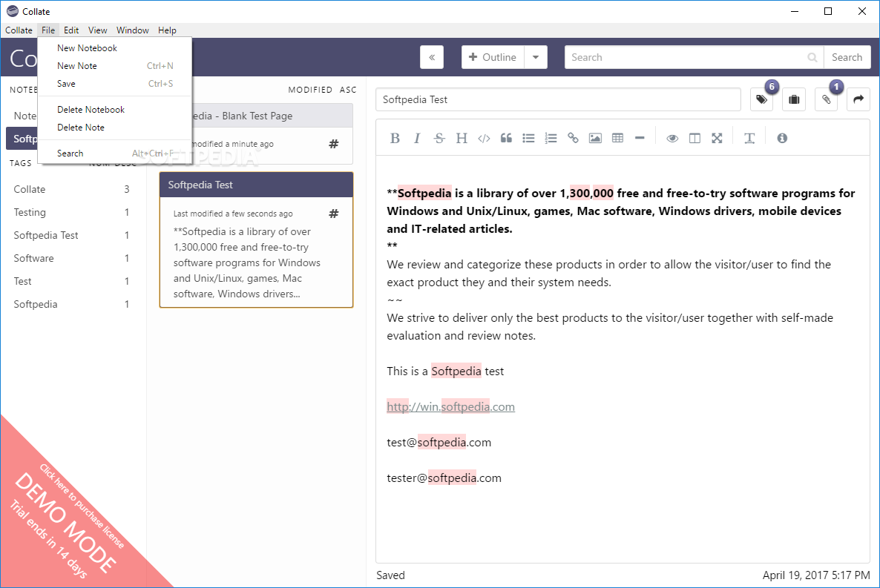Screen dimensions: 880x588
Task: Select the Softpedia Test tag
Action: 72,235
